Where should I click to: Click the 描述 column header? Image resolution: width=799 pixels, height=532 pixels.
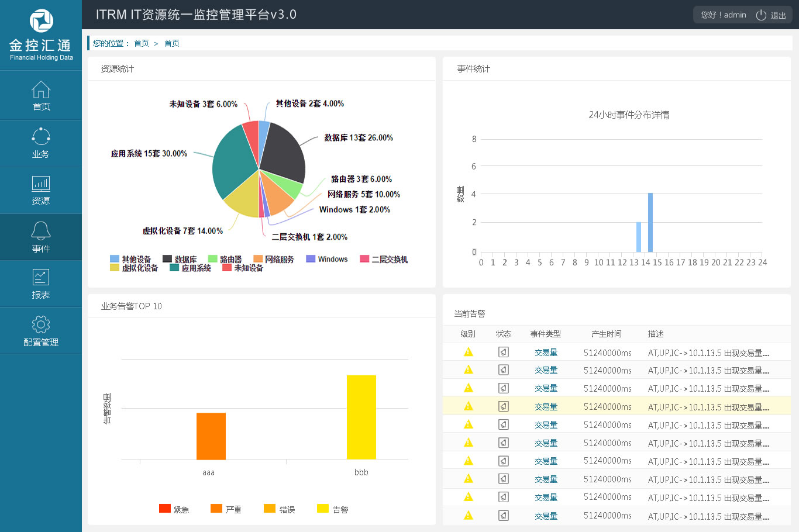pos(656,334)
